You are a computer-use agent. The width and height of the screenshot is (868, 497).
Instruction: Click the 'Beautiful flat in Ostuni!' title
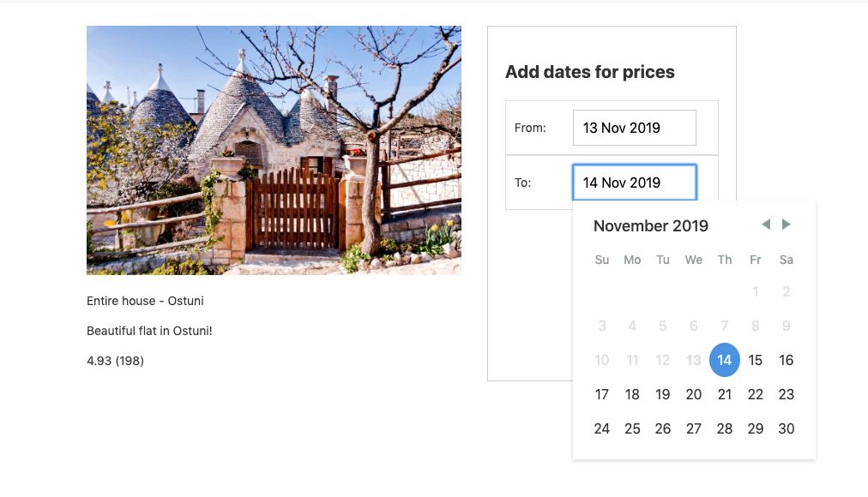tap(149, 331)
